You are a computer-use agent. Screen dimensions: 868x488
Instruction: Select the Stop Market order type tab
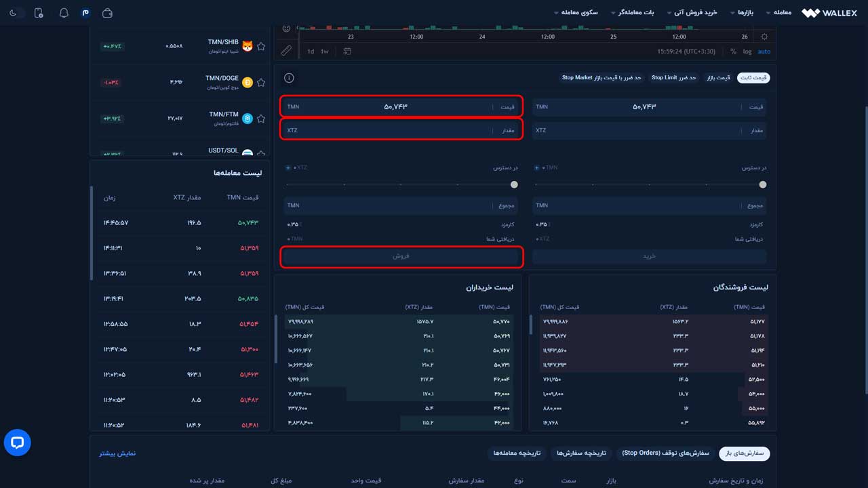[x=602, y=78]
